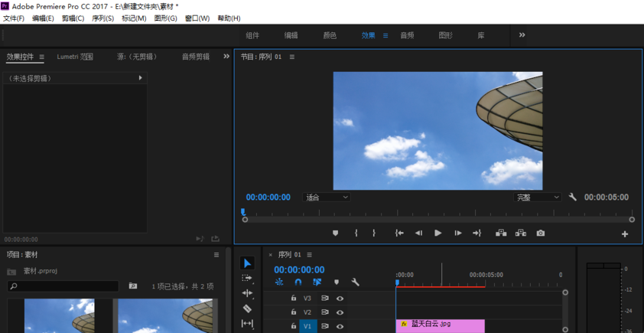Switch to the 音频 workspace
The height and width of the screenshot is (333, 644).
point(407,35)
